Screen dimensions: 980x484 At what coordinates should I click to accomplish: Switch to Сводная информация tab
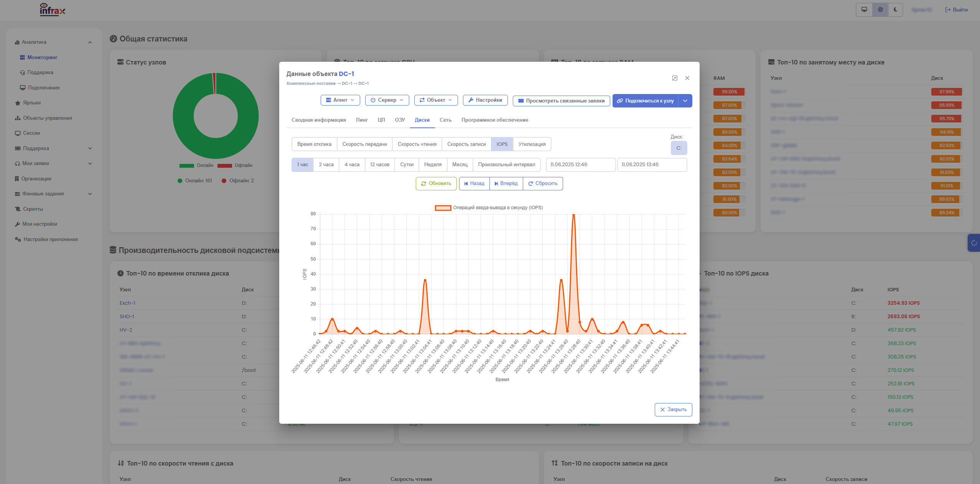(x=319, y=120)
